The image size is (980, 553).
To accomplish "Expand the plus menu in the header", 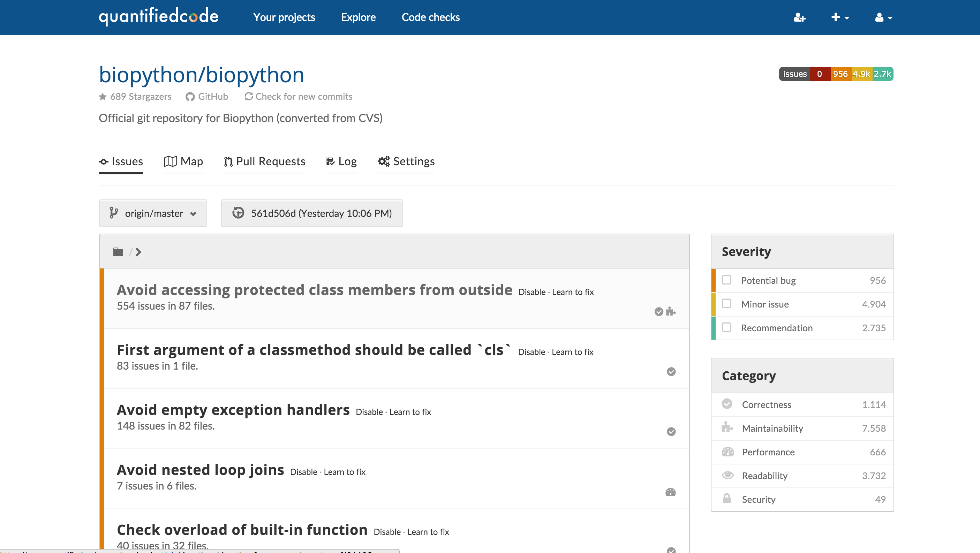I will point(839,17).
